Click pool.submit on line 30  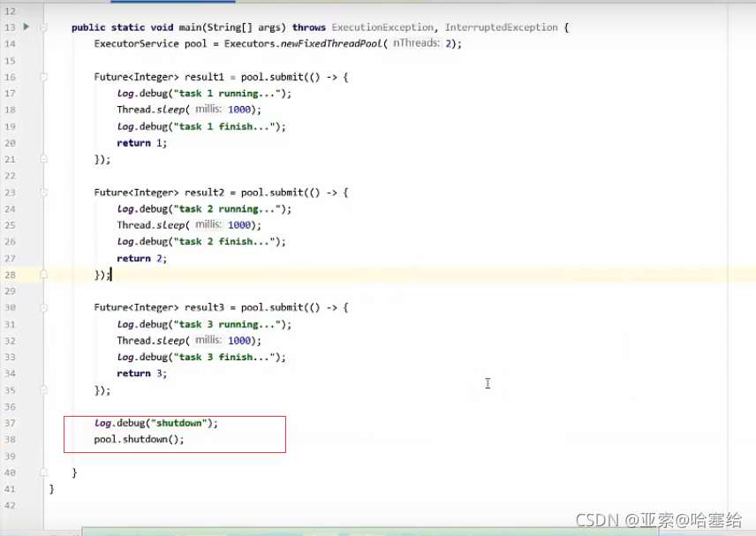point(272,307)
